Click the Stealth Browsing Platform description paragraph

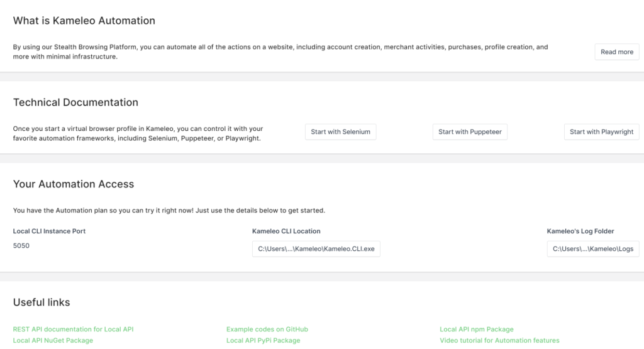coord(280,52)
